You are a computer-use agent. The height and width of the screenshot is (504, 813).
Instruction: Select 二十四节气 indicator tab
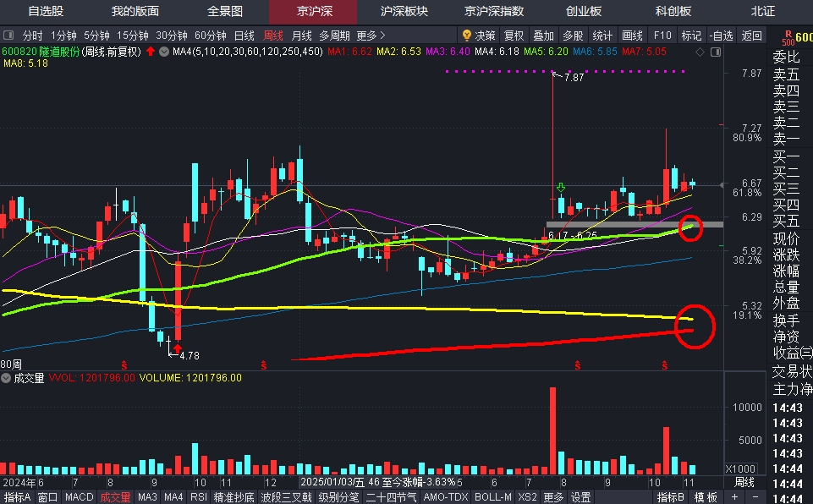[x=391, y=497]
